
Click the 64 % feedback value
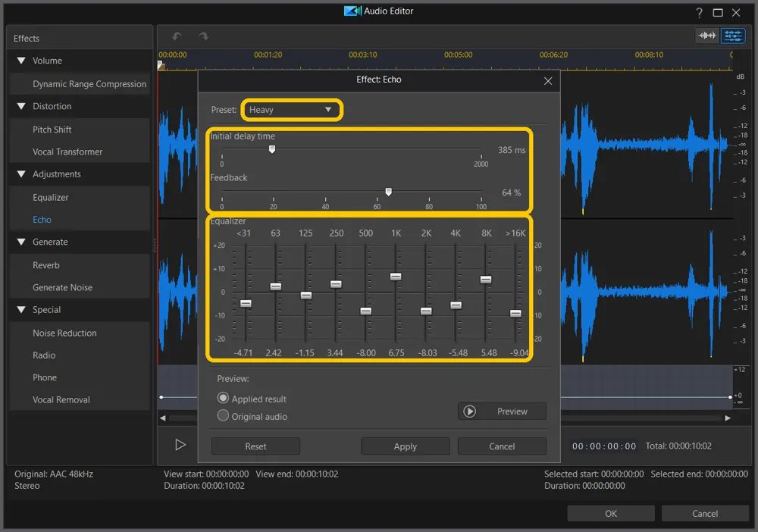(511, 192)
